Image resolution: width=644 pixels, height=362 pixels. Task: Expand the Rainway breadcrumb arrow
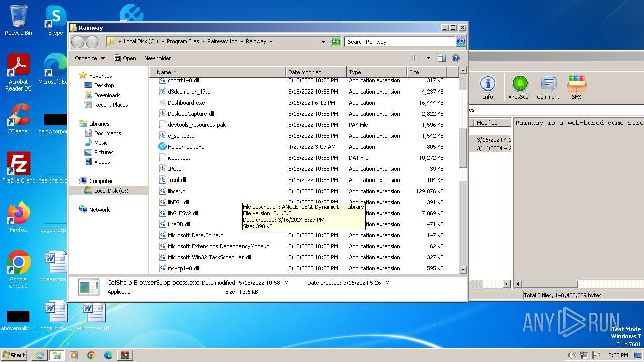coord(271,42)
